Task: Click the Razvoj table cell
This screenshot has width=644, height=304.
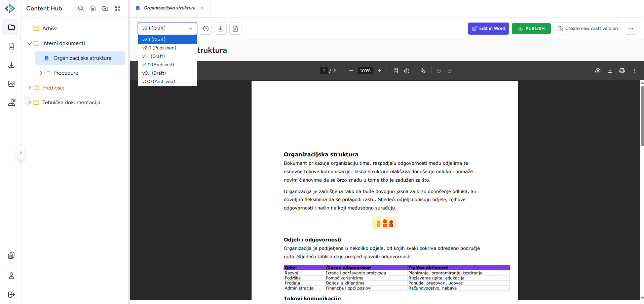Action: (304, 273)
